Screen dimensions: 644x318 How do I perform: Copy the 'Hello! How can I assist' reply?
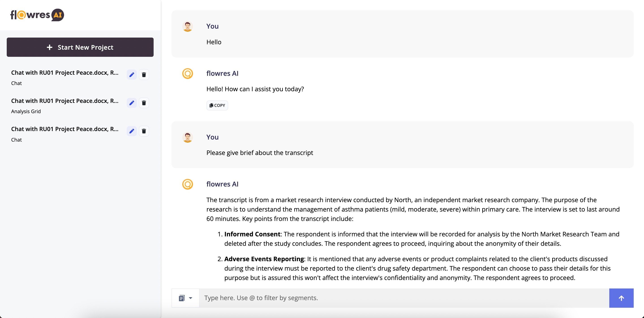click(x=217, y=105)
